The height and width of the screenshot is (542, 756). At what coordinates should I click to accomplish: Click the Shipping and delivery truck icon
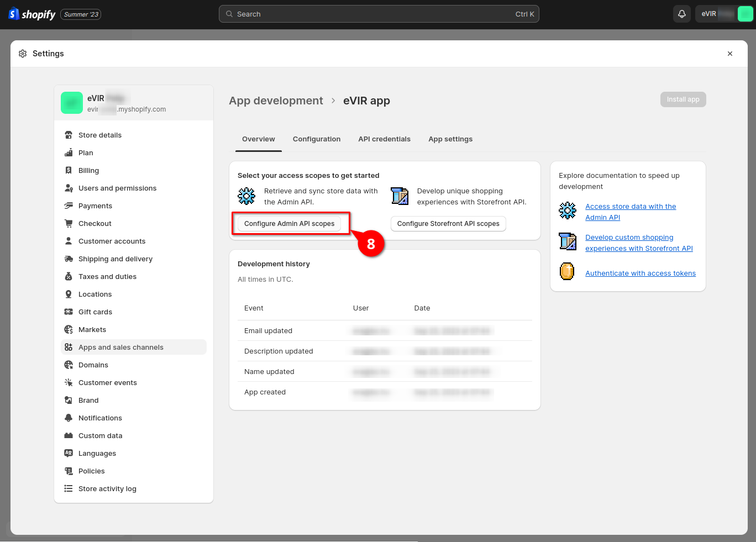69,259
